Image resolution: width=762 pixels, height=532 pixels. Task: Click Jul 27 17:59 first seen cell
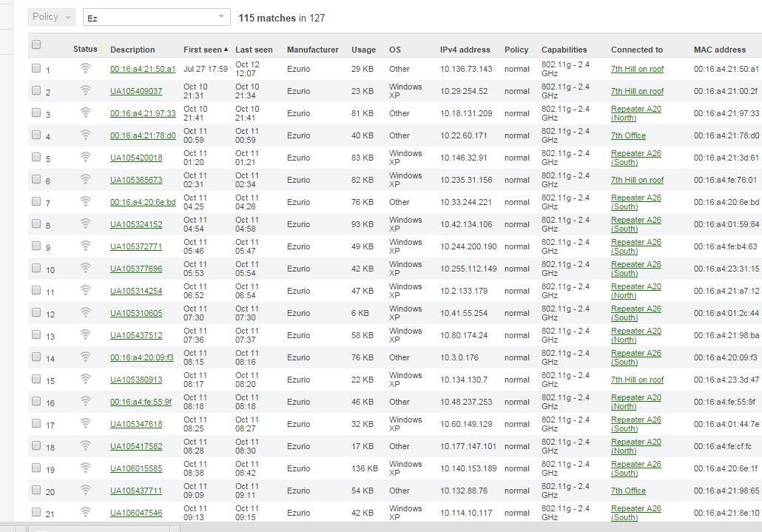point(206,69)
